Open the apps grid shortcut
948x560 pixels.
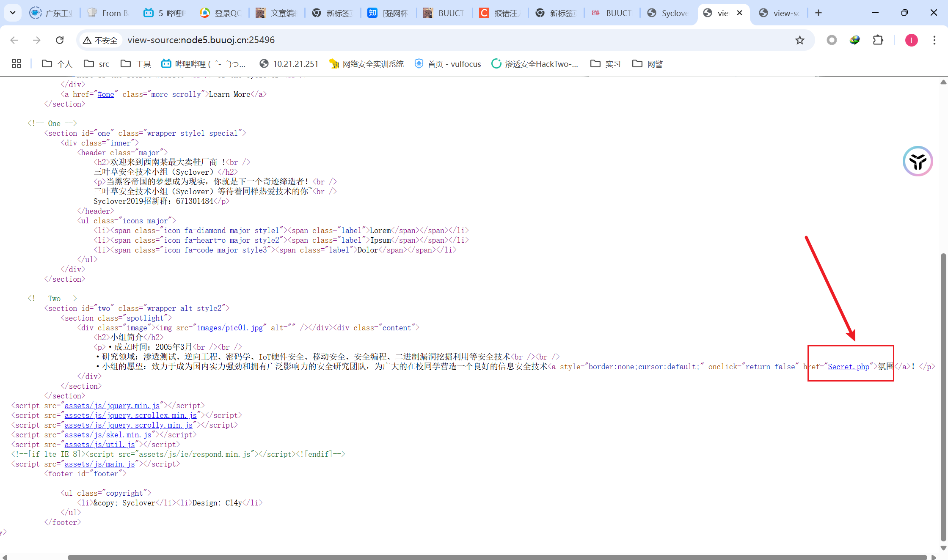(x=17, y=64)
